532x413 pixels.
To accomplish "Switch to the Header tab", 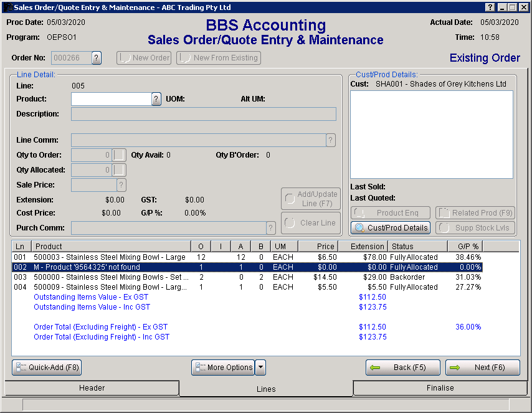I will (92, 388).
